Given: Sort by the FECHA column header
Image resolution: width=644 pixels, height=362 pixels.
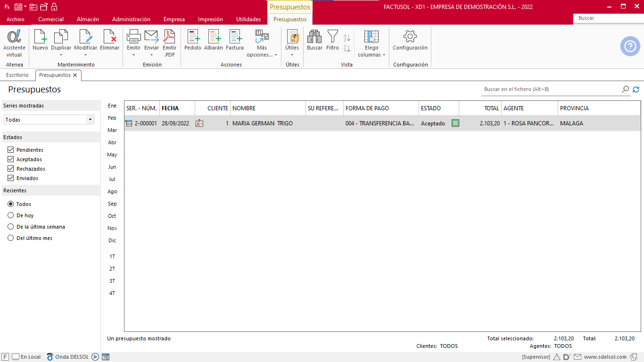Looking at the screenshot, I should (177, 108).
